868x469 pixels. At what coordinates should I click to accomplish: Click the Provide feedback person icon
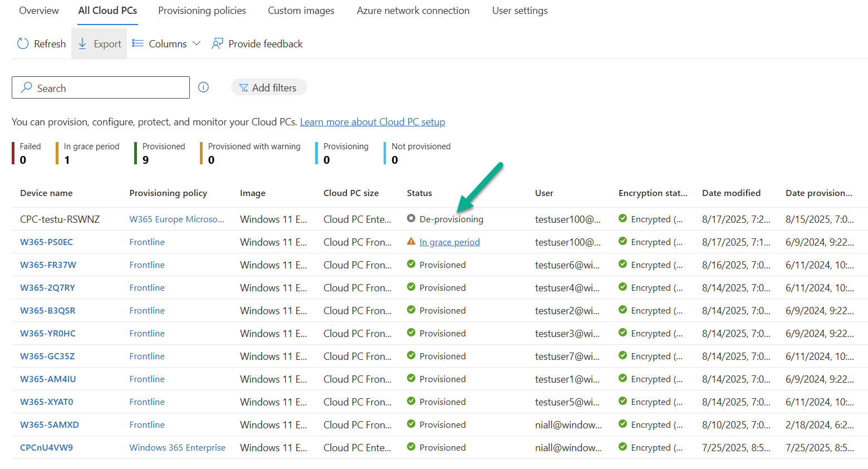pyautogui.click(x=217, y=43)
